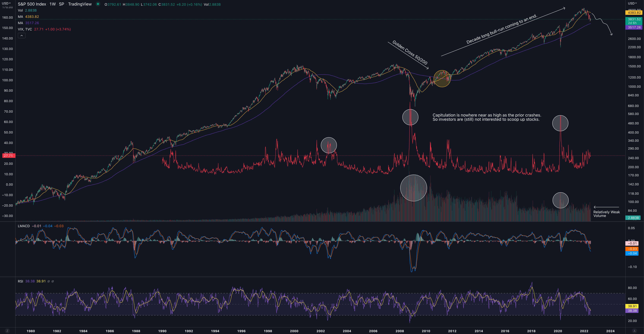This screenshot has height=334, width=644.
Task: Click the yellow MA 4383.82 legend entry
Action: pos(28,17)
